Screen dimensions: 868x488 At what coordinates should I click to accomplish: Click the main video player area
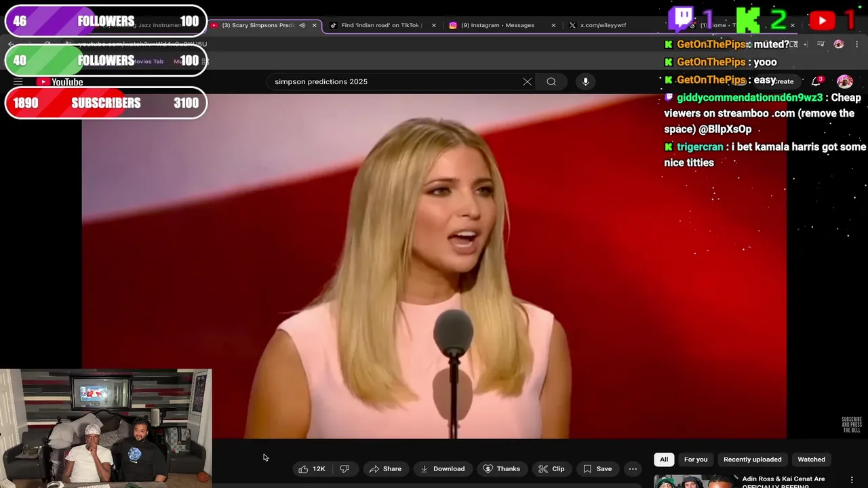pos(434,266)
